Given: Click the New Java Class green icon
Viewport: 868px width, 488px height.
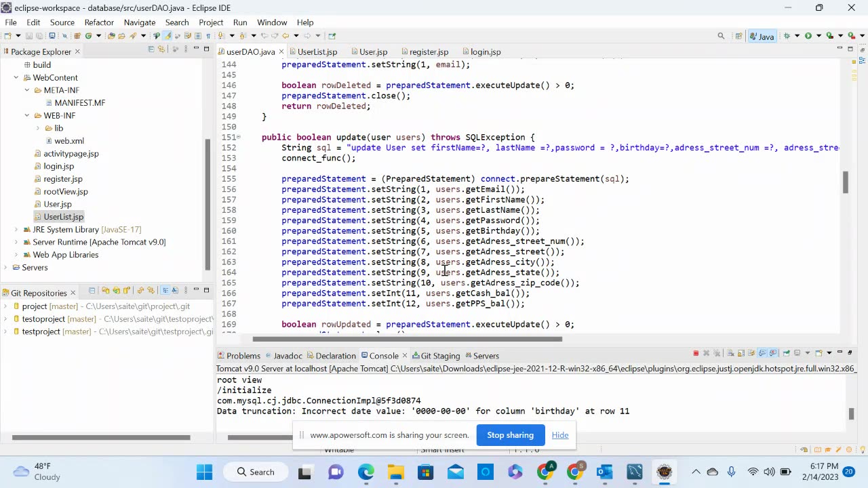Looking at the screenshot, I should tap(88, 36).
